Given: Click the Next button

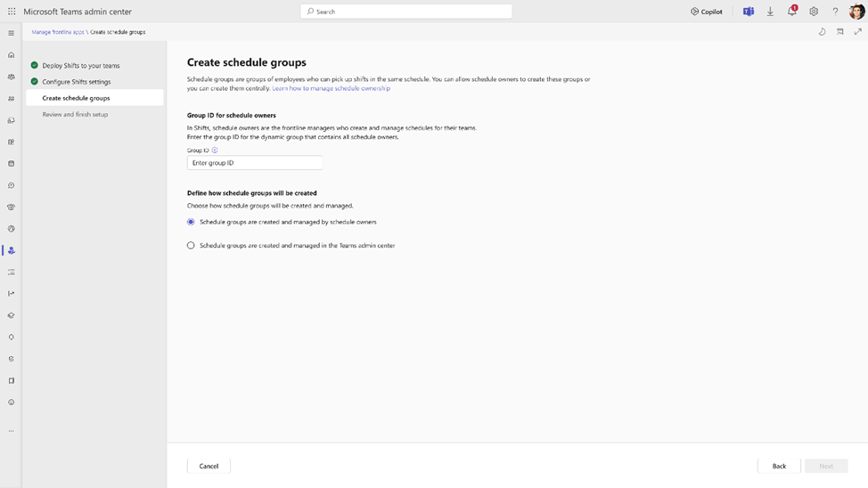Looking at the screenshot, I should pos(826,466).
